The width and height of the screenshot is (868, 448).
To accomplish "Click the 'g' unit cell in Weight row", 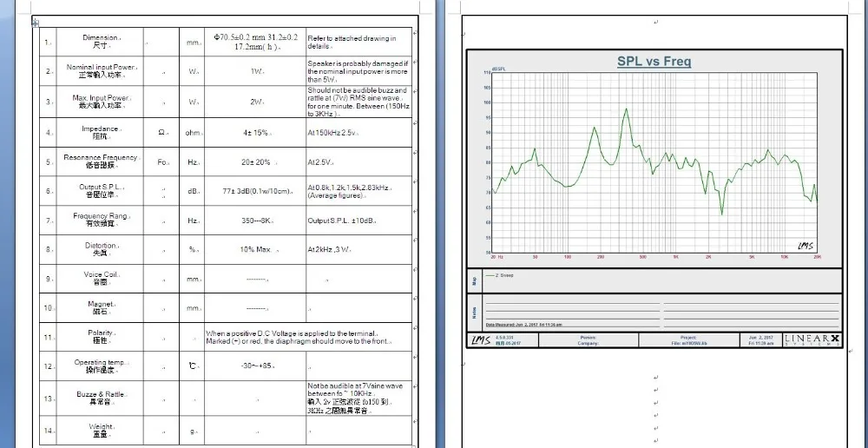I will 192,431.
